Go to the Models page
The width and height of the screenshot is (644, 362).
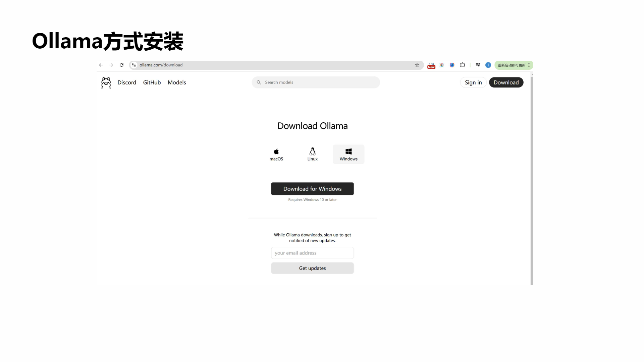(x=177, y=82)
